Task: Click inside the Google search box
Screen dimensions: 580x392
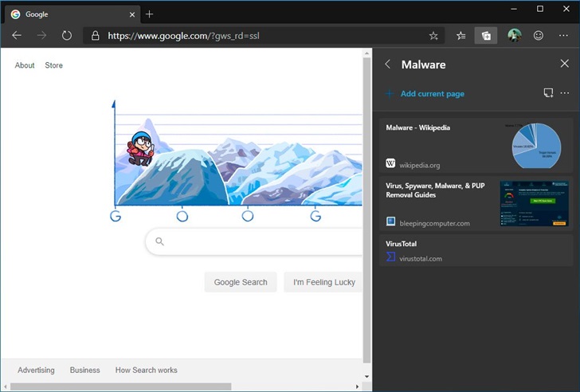Action: coord(255,241)
